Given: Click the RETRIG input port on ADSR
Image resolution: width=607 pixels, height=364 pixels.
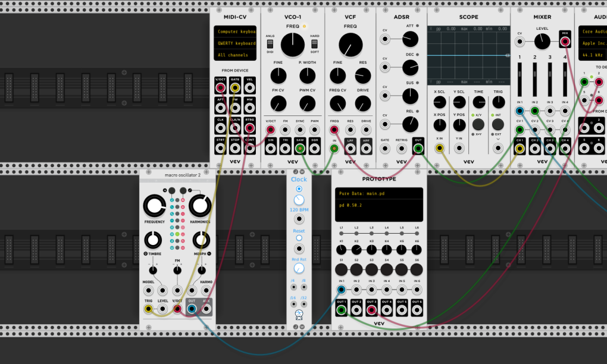Looking at the screenshot, I should tap(402, 149).
